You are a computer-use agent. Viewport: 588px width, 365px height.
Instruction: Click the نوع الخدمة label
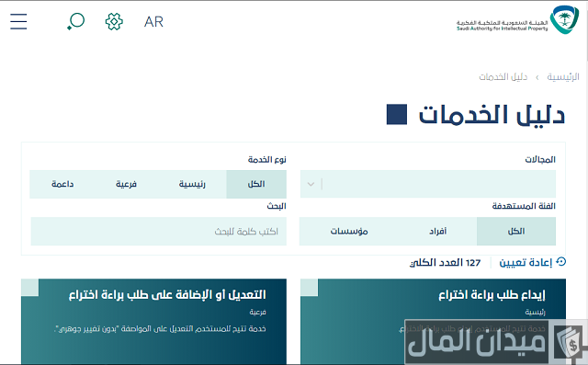[267, 160]
